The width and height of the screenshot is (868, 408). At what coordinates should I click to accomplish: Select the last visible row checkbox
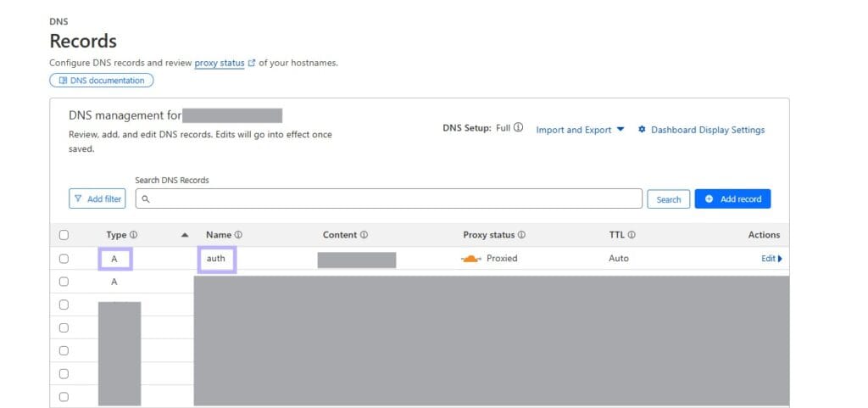click(x=64, y=396)
